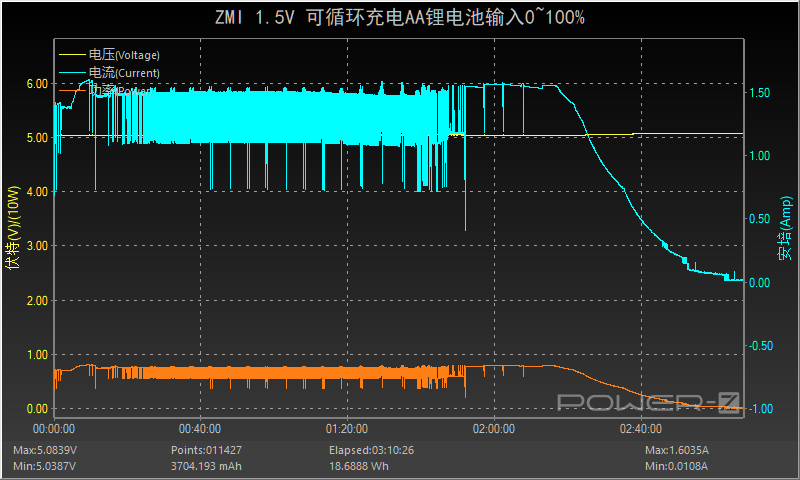The image size is (800, 480).
Task: Click the 1.50 ampere axis tick label
Action: (x=760, y=92)
